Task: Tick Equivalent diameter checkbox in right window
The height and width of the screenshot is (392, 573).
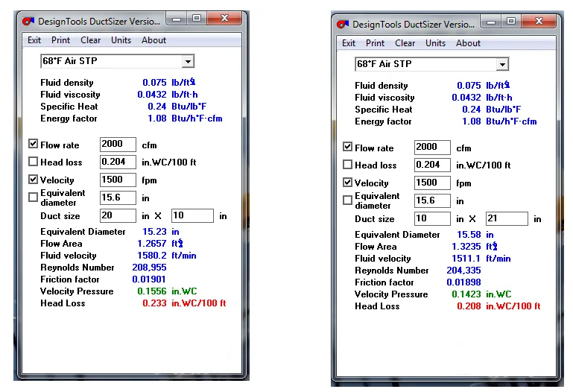Action: [348, 200]
